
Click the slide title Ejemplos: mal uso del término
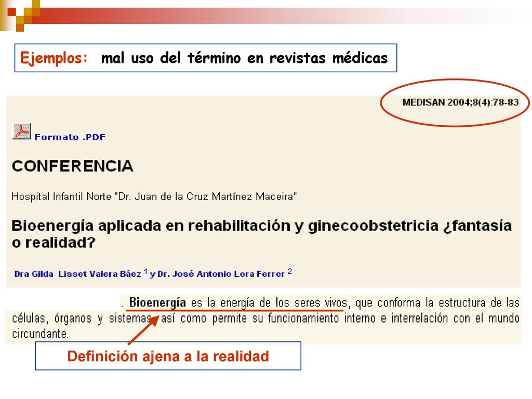coord(206,58)
